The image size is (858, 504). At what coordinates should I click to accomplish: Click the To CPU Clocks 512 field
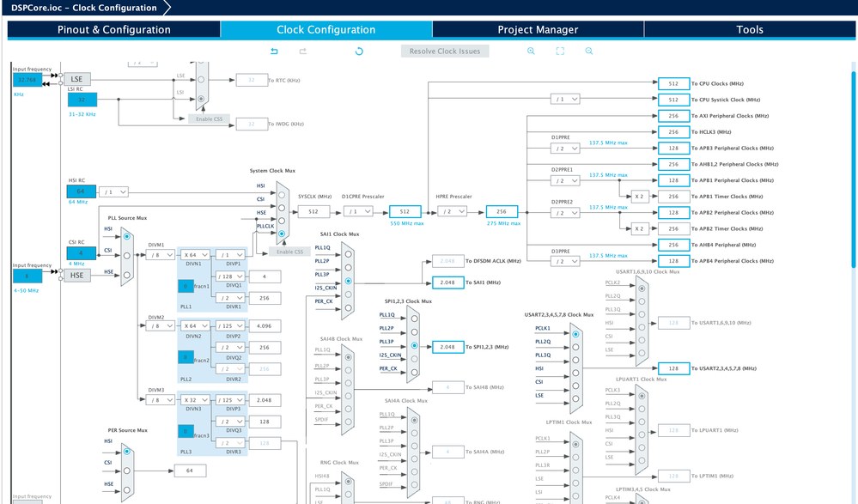pyautogui.click(x=673, y=83)
